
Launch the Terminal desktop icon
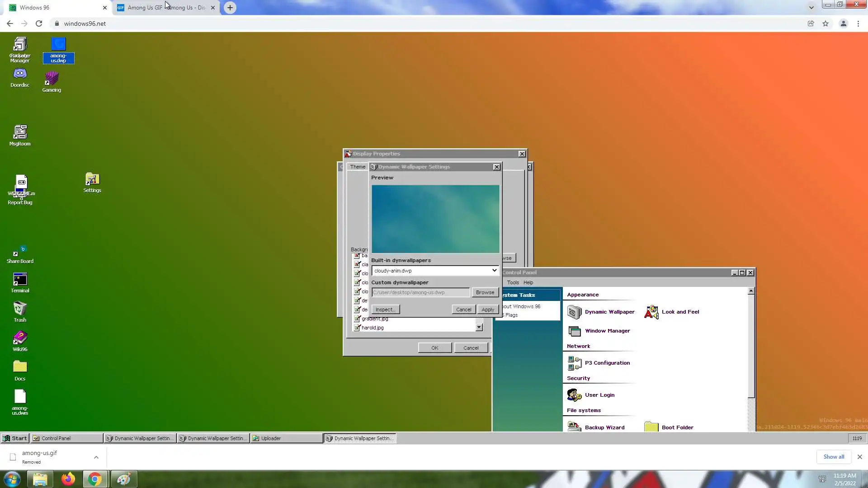pyautogui.click(x=20, y=280)
